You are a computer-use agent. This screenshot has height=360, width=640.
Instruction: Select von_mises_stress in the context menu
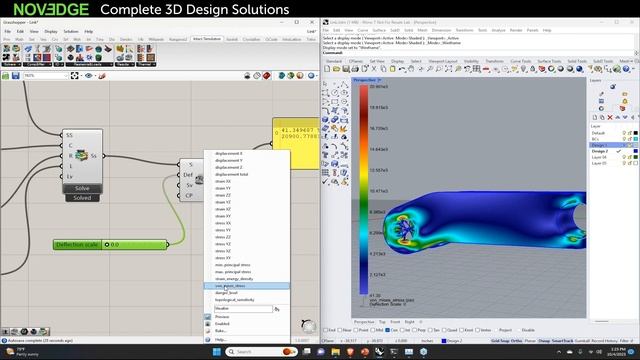point(247,286)
